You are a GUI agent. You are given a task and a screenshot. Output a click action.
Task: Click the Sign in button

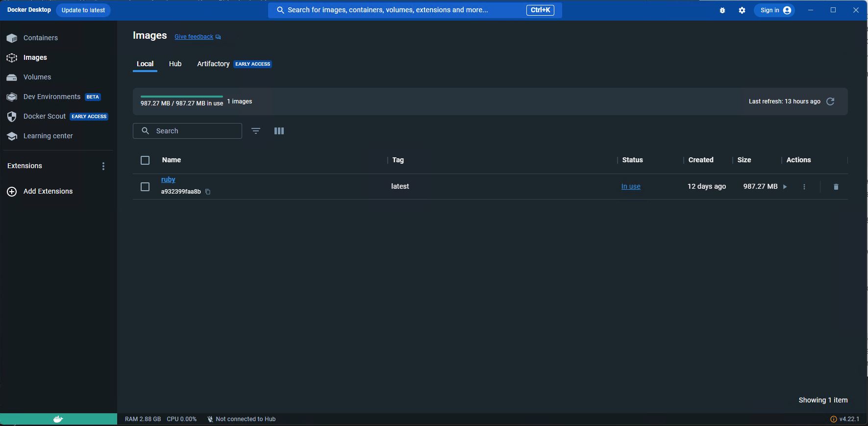(x=775, y=10)
